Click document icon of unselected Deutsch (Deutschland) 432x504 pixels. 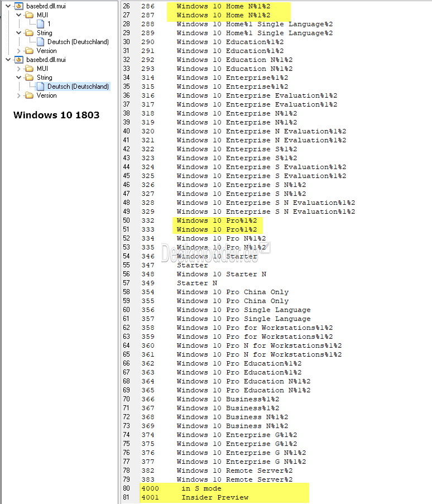(x=41, y=42)
